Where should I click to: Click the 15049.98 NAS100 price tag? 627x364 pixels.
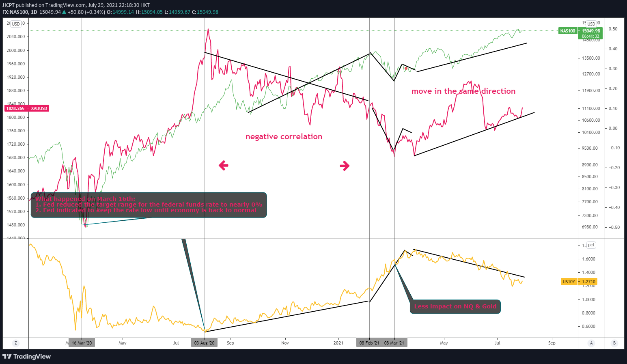point(590,31)
